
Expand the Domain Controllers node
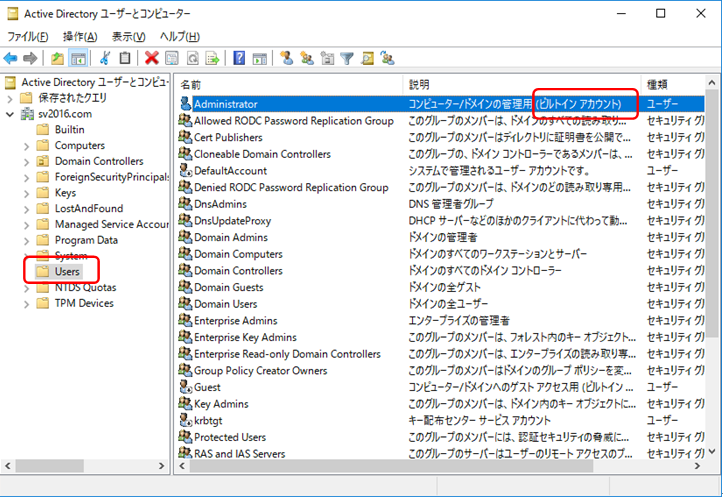click(26, 162)
